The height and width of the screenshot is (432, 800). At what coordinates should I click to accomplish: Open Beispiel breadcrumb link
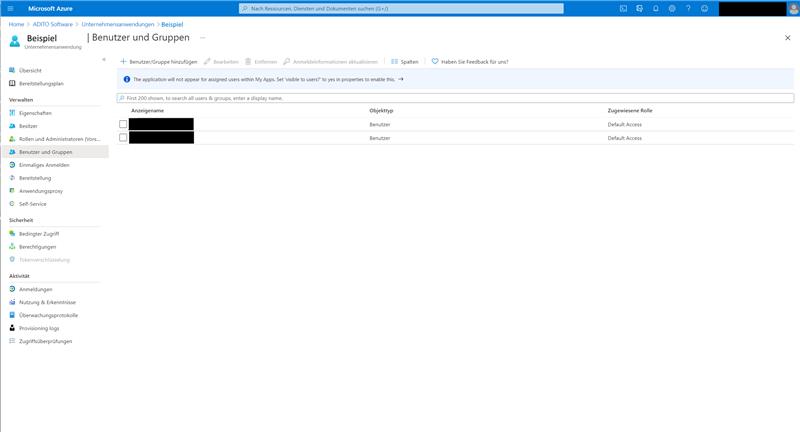pos(172,24)
